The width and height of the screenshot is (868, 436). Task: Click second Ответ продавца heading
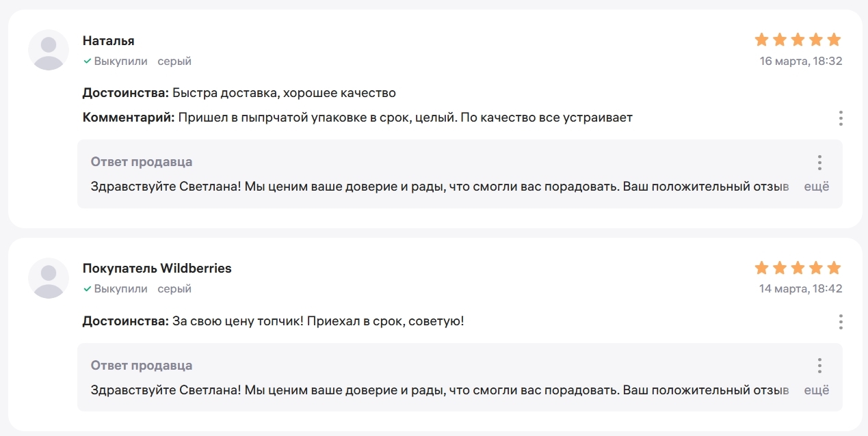142,366
